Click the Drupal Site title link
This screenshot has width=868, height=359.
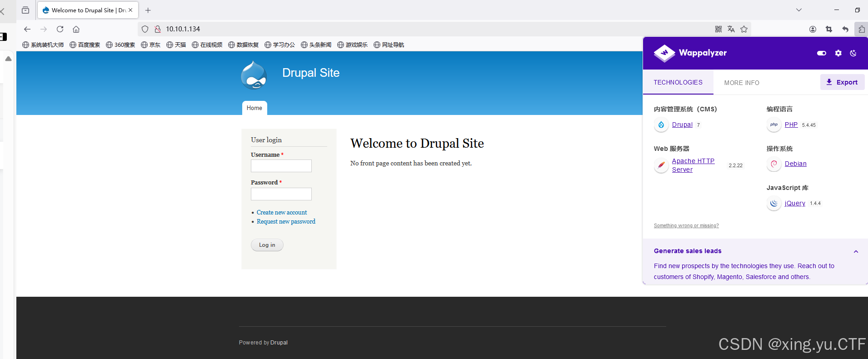point(311,73)
